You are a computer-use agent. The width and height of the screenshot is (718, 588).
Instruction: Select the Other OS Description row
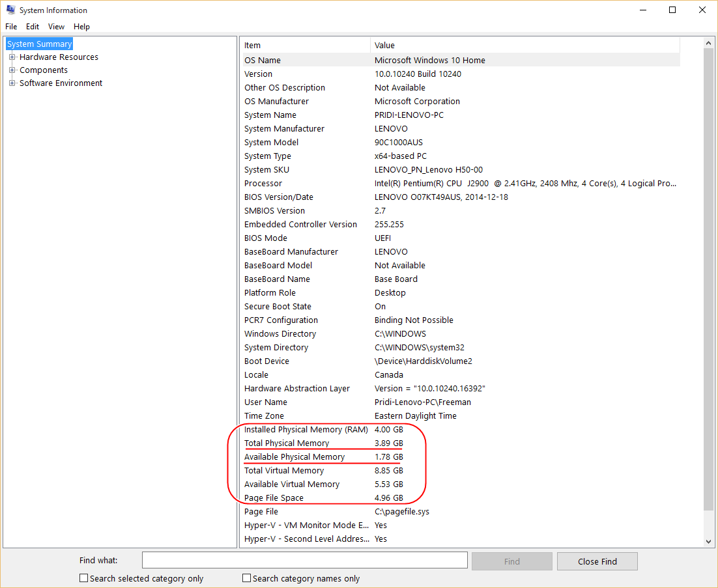point(461,87)
